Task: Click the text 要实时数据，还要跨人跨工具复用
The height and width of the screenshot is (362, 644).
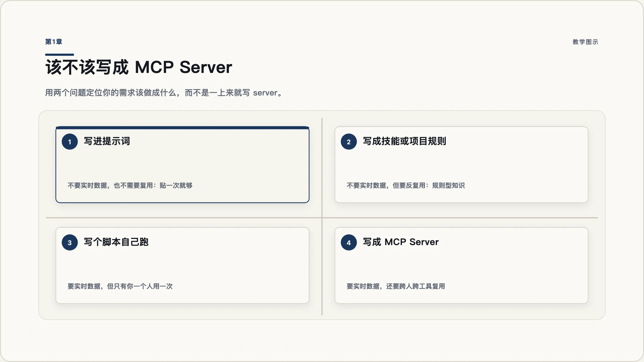Action: [396, 286]
